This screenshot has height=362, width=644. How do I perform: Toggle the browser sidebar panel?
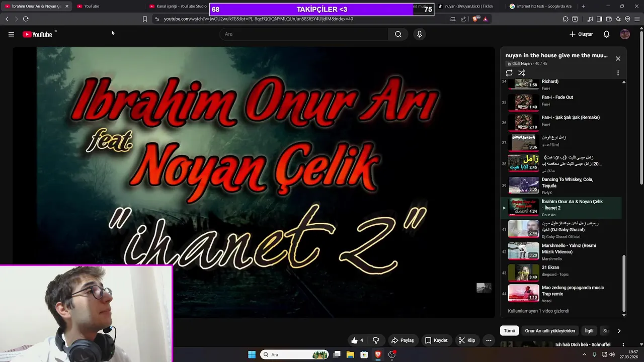599,19
